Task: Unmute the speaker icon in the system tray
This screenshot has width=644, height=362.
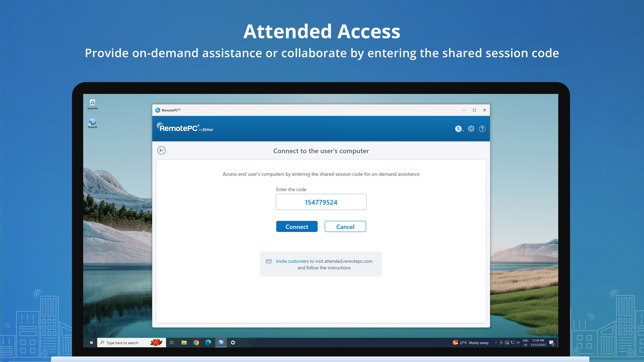Action: pos(518,343)
